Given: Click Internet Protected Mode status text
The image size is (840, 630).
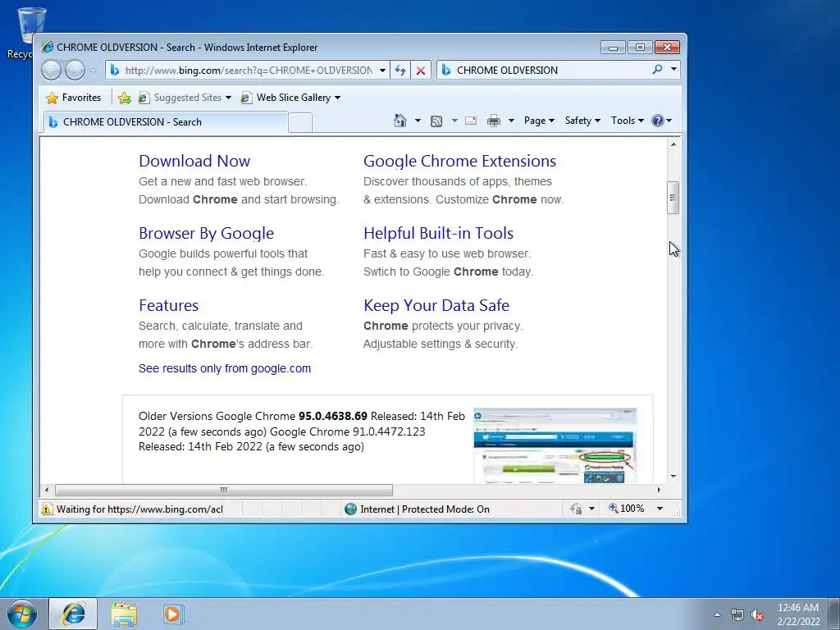Looking at the screenshot, I should (x=425, y=509).
